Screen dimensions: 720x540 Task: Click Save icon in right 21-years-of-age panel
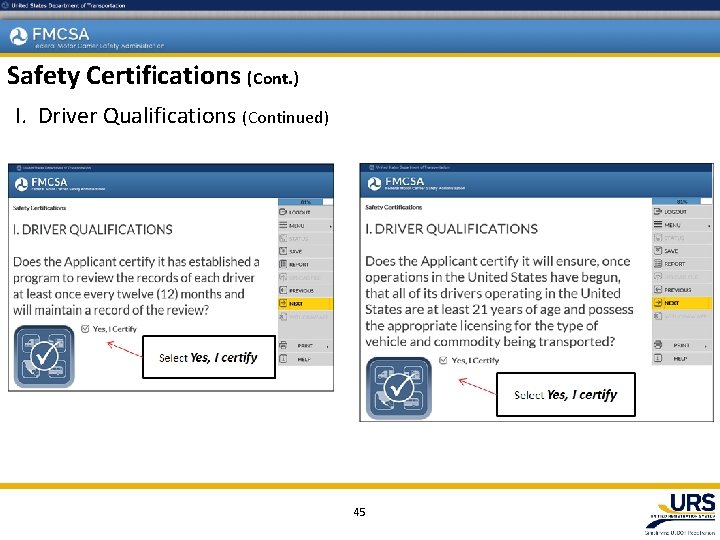(658, 250)
